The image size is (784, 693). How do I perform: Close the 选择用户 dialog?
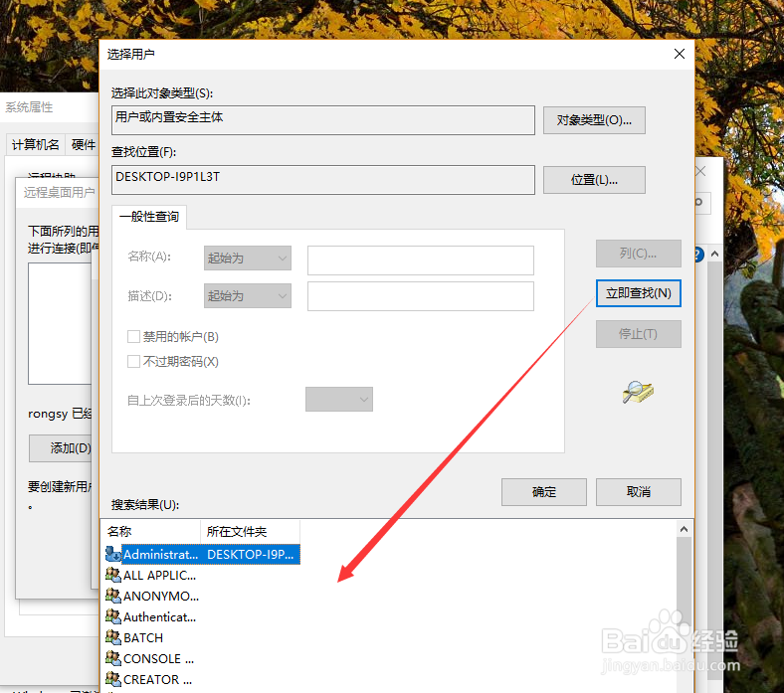click(679, 54)
